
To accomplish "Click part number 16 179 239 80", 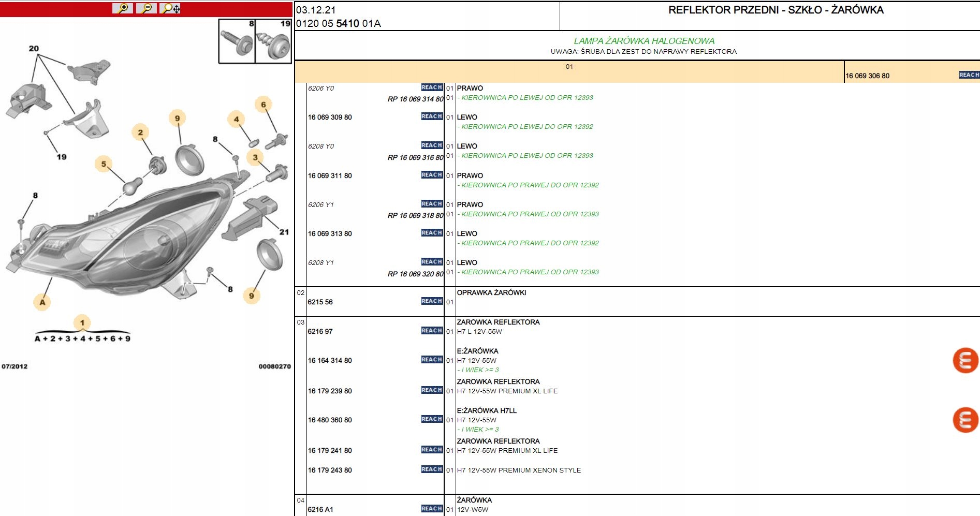I will pyautogui.click(x=330, y=391).
